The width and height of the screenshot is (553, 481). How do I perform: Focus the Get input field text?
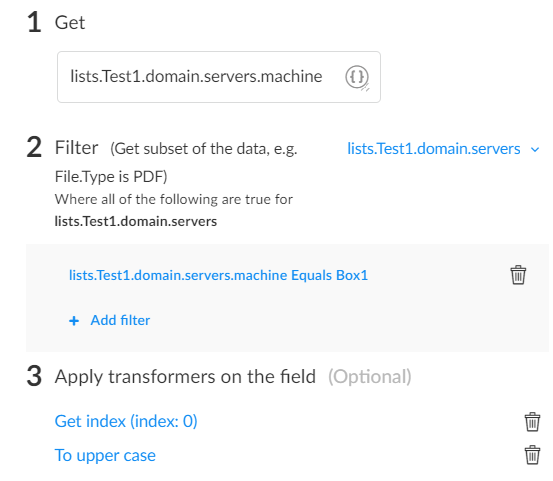196,77
